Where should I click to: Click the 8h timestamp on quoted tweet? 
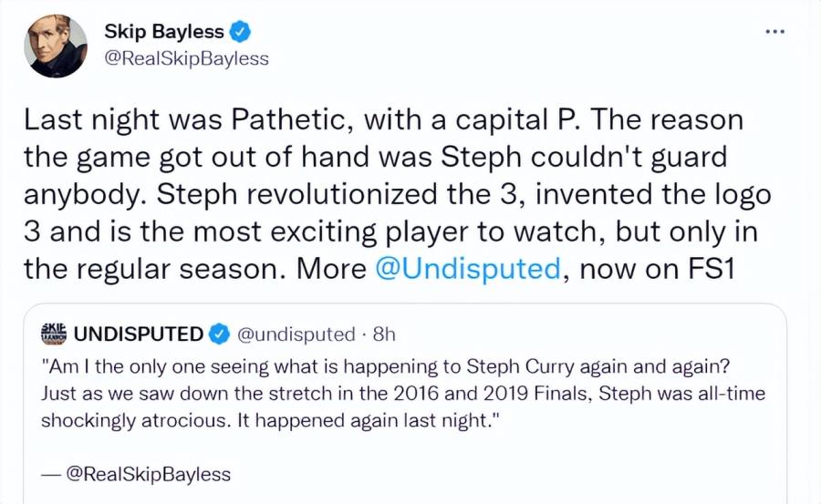[384, 334]
